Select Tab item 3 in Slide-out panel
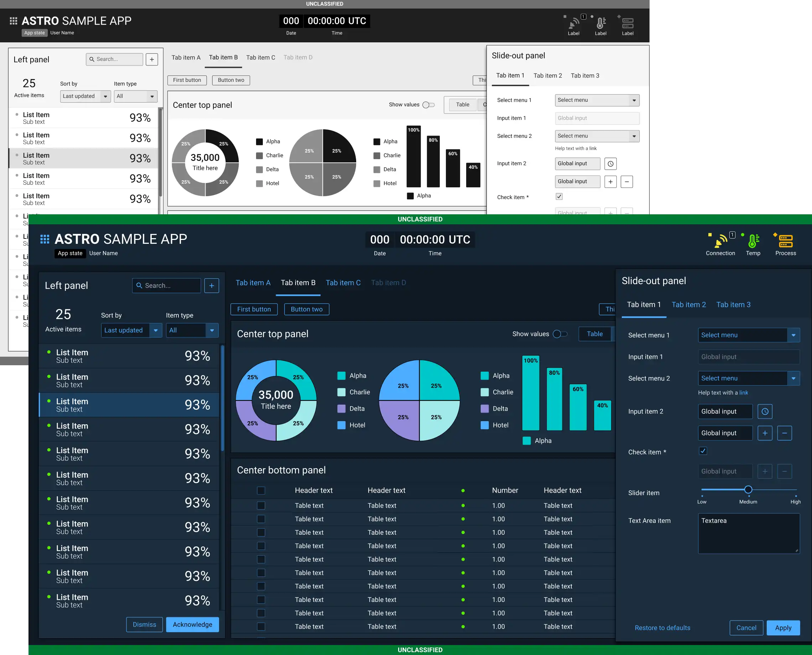 [x=733, y=304]
